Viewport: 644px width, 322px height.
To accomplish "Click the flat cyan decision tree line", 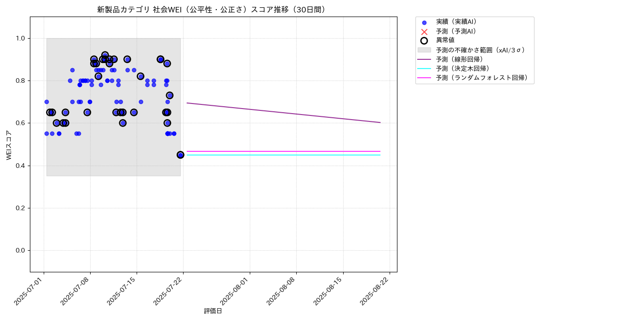I will (283, 155).
